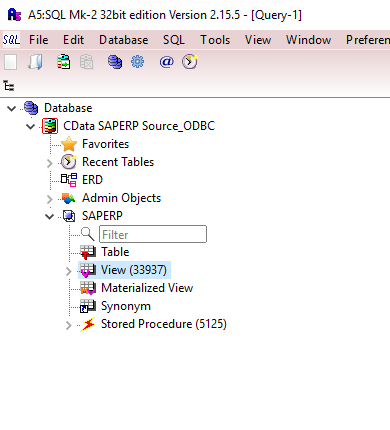Click the SAPERP schema icon

click(x=69, y=216)
